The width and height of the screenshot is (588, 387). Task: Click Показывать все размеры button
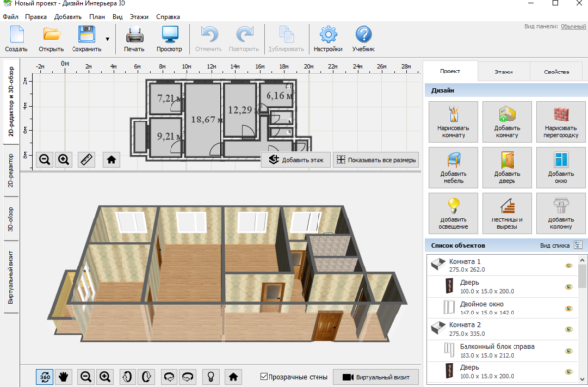click(x=376, y=160)
